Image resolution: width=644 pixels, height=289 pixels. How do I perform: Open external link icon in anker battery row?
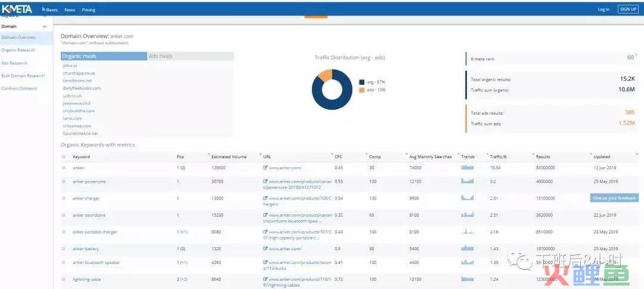click(x=265, y=249)
